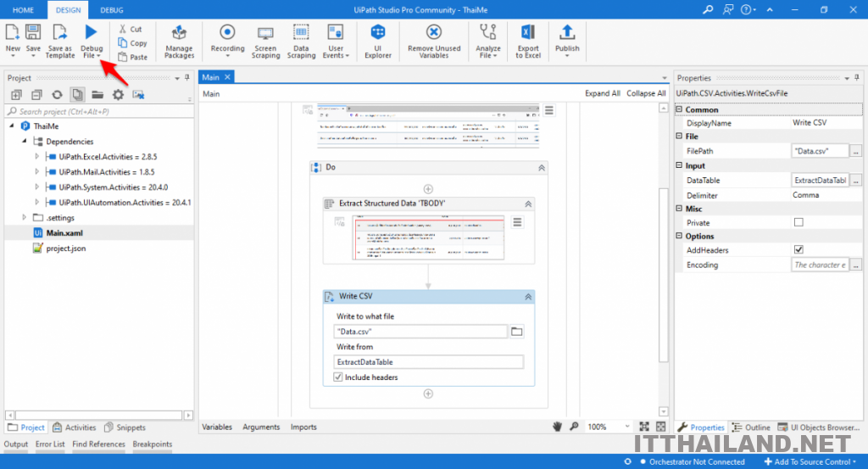
Task: Open the Activities panel tab
Action: pos(75,427)
